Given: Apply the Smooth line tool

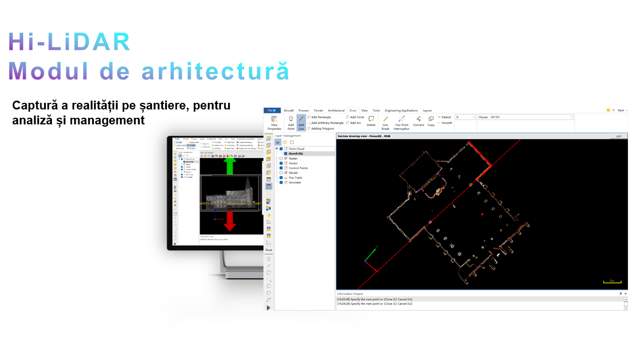Looking at the screenshot, I should click(445, 123).
